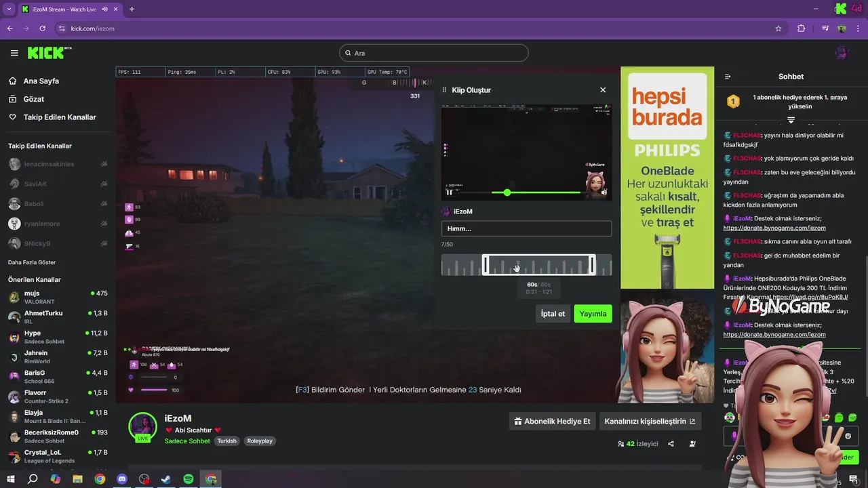Open recommended channel BarisG
868x488 pixels.
tap(58, 376)
